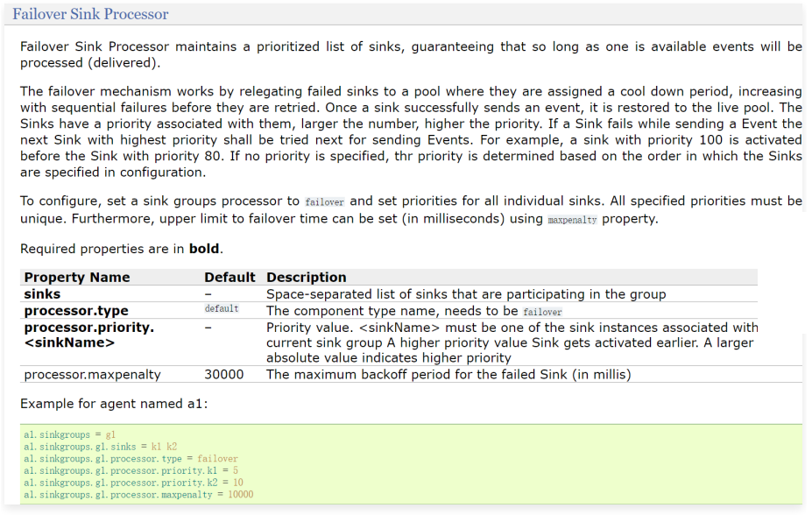Select the 'processor.type' property cell
The image size is (812, 515).
pyautogui.click(x=76, y=311)
